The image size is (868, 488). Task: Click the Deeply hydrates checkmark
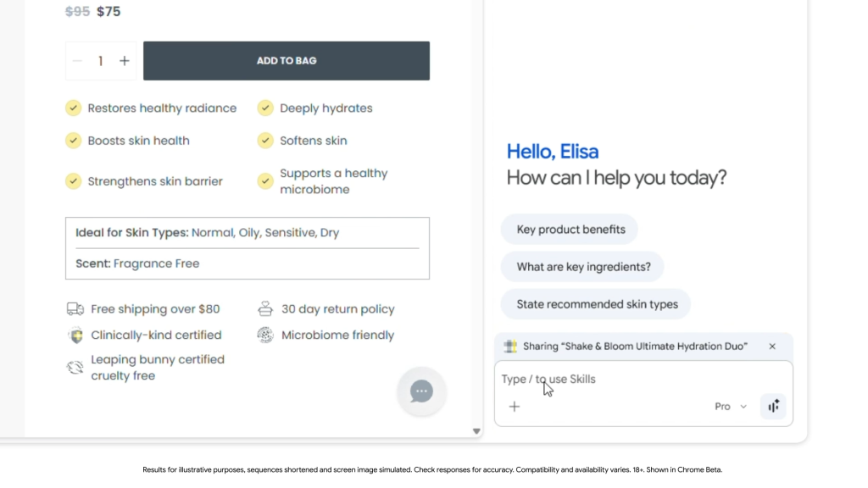265,108
